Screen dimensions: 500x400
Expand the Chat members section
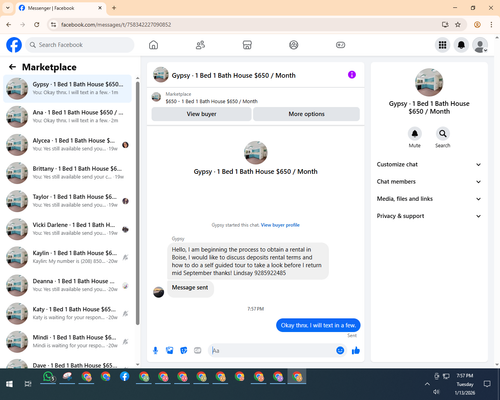pos(429,182)
